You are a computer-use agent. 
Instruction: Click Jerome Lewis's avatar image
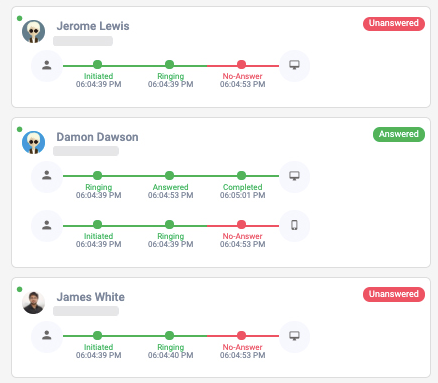pos(33,32)
